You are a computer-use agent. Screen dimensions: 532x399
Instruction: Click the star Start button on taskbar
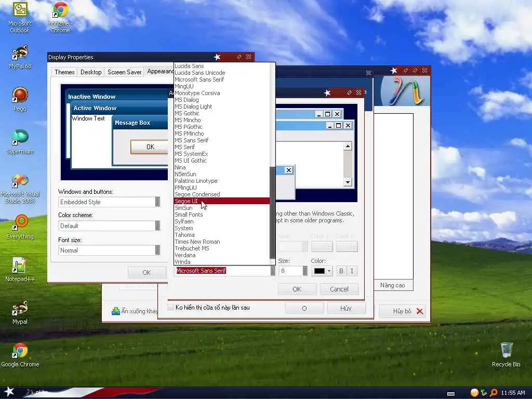[9, 392]
